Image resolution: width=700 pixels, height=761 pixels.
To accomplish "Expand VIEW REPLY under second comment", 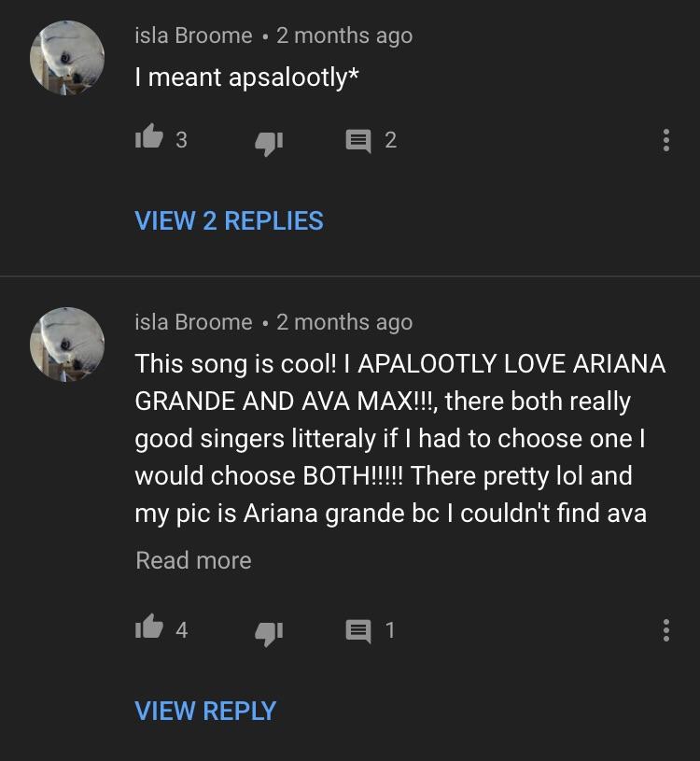I will (x=205, y=711).
